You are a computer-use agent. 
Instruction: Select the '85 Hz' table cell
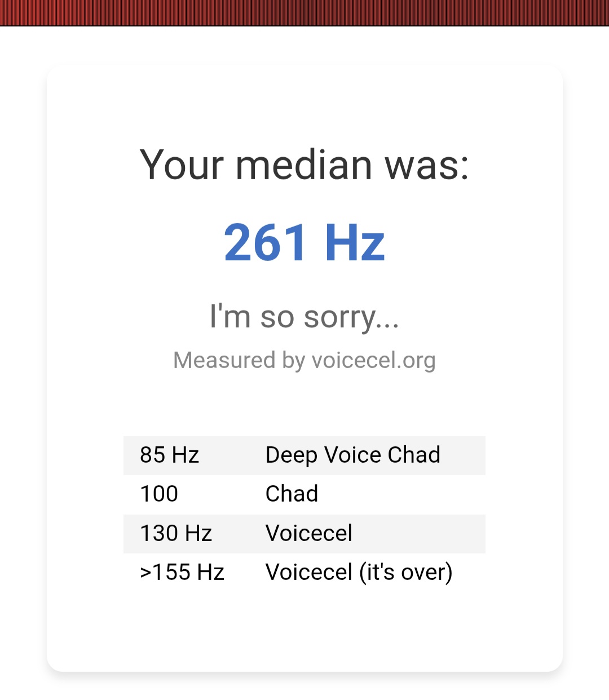click(x=169, y=455)
